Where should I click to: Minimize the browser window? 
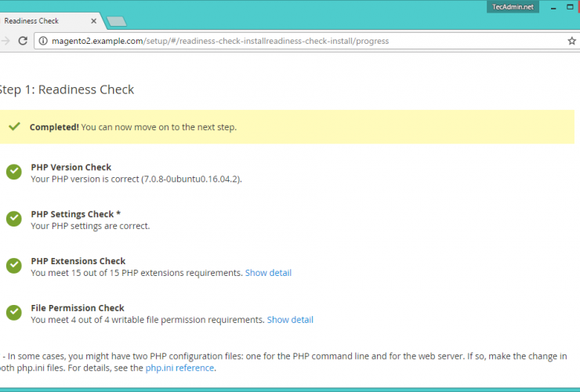tap(553, 7)
